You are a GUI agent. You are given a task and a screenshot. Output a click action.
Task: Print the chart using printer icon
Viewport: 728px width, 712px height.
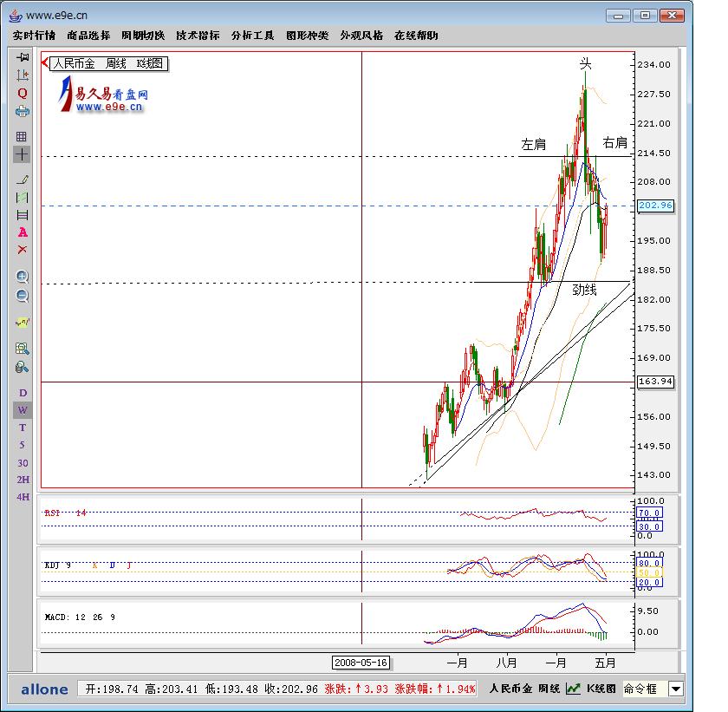point(23,112)
